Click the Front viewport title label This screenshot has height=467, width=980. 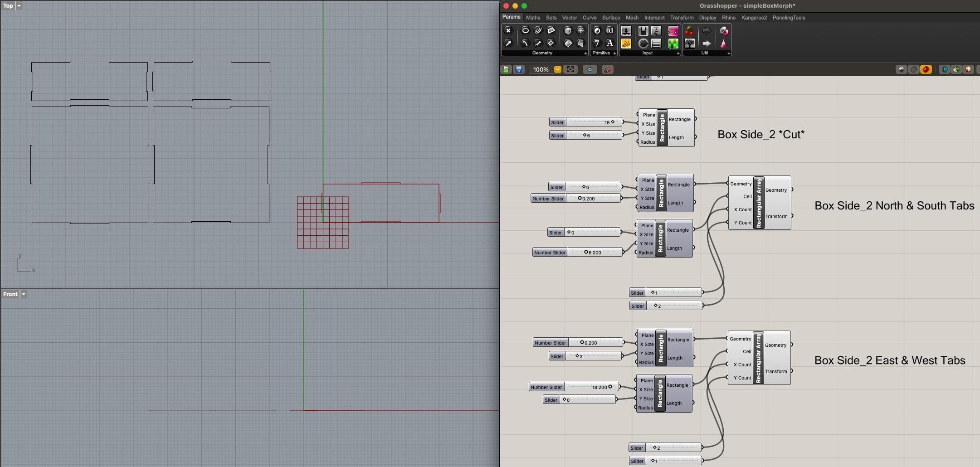click(x=10, y=294)
